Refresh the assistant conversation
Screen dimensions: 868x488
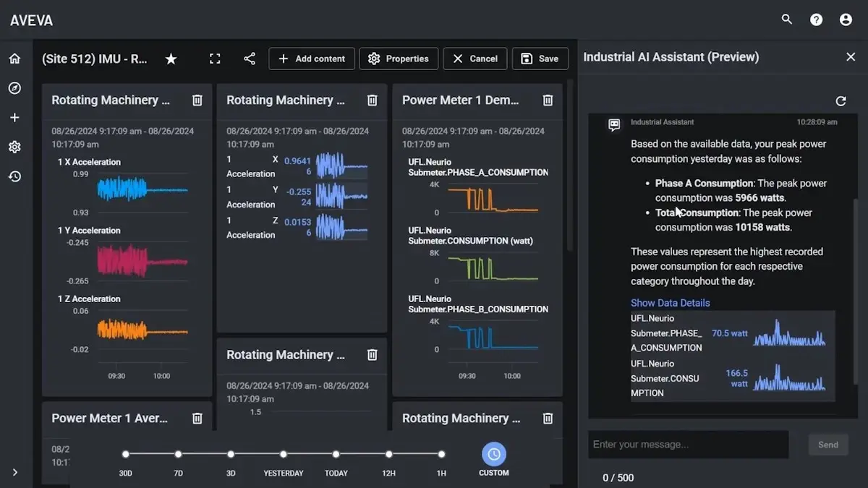[x=841, y=101]
